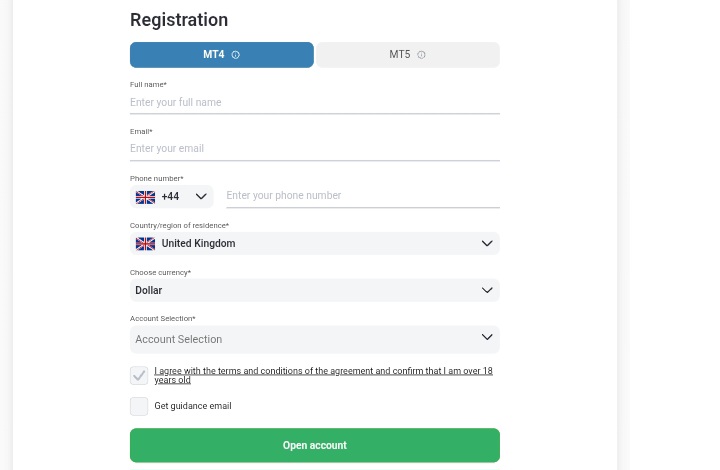Enable the Get guidance email checkbox
Viewport: 720px width, 470px height.
coord(139,406)
